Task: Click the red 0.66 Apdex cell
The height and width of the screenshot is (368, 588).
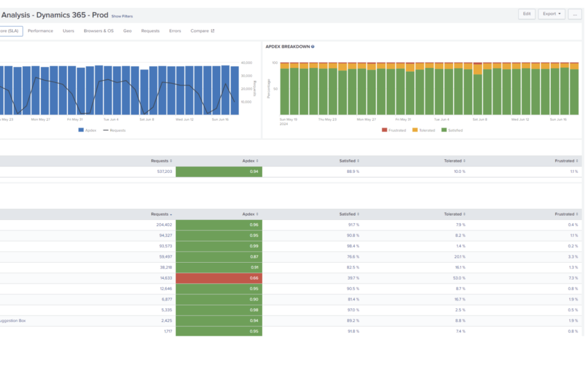Action: 218,278
